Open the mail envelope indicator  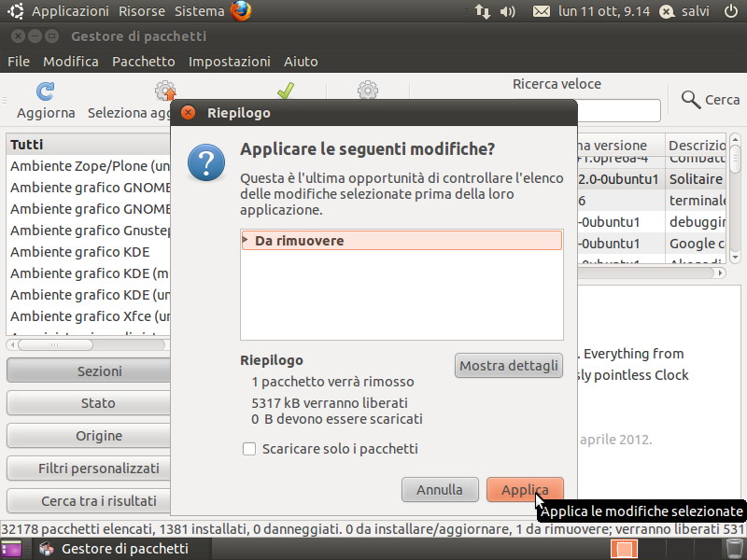(542, 11)
